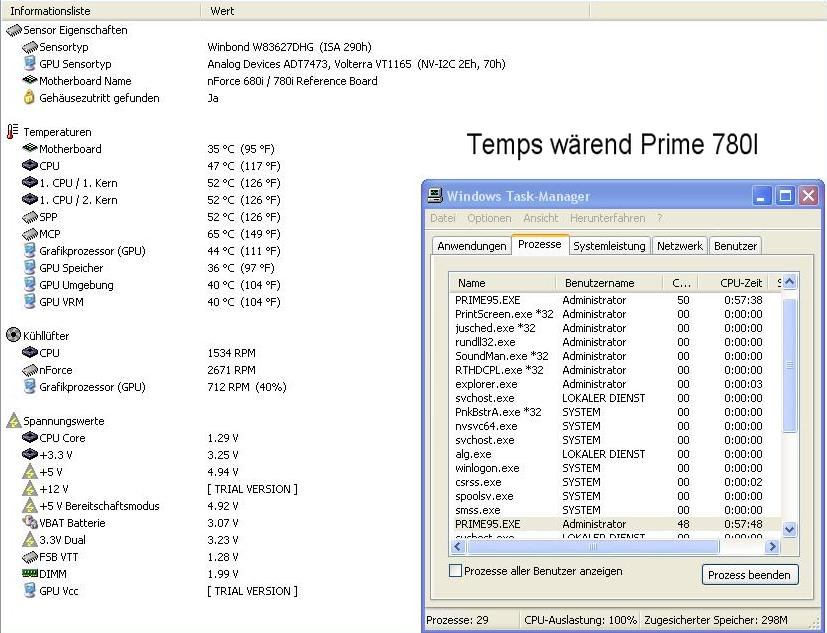Select the alg.exe process row
This screenshot has width=827, height=633.
tap(615, 454)
